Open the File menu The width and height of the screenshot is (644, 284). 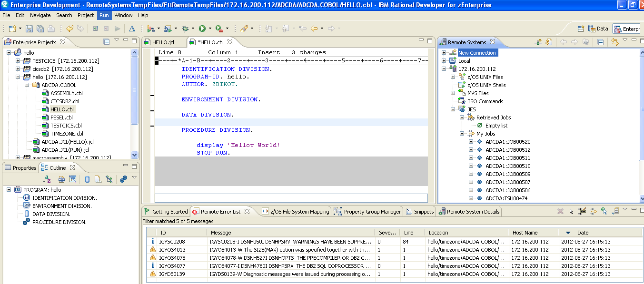[6, 15]
